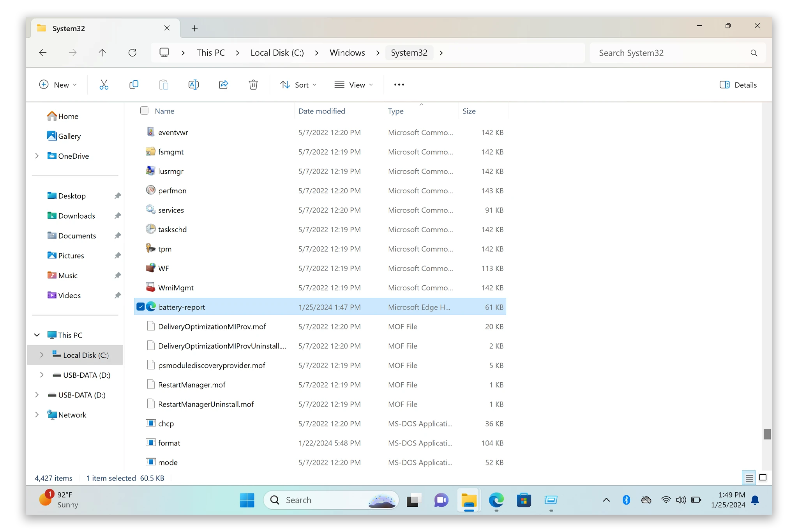
Task: Open a new tab with plus button
Action: 194,28
